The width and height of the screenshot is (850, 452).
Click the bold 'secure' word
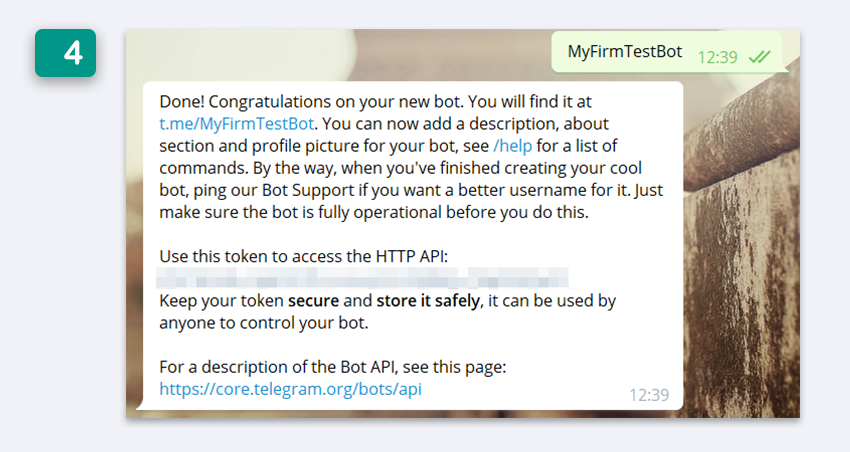pyautogui.click(x=313, y=301)
